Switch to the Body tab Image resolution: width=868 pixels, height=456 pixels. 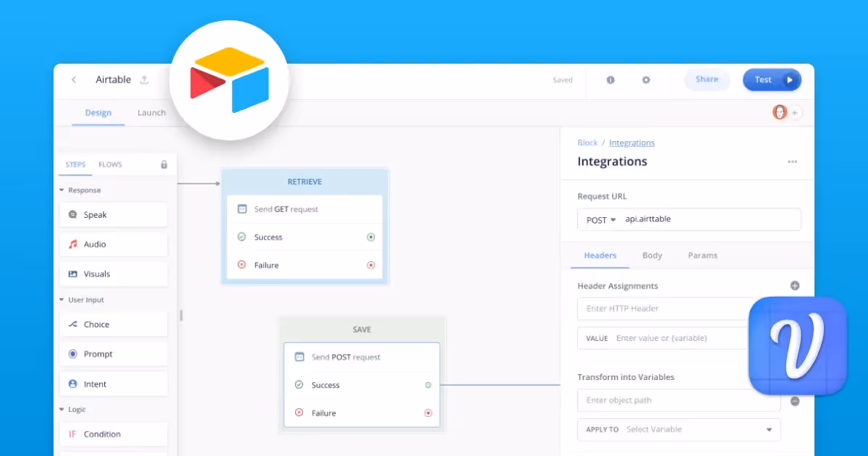point(652,256)
